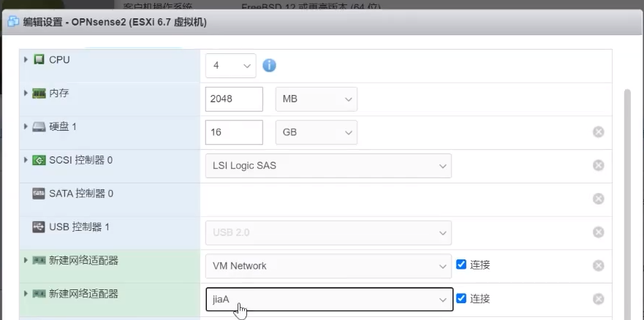Viewport: 644px width, 320px height.
Task: Click the SCSI 控制器 0 label
Action: (80, 160)
